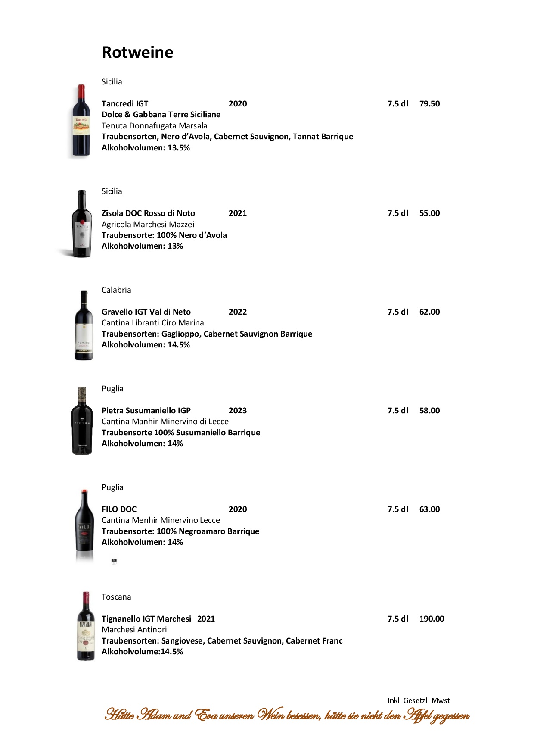Click the Zisola wine bottle image
The height and width of the screenshot is (756, 534).
(x=81, y=224)
